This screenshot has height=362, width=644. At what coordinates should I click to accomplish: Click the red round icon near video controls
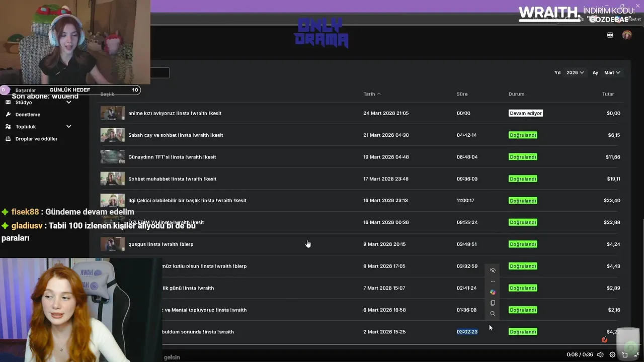pyautogui.click(x=604, y=339)
